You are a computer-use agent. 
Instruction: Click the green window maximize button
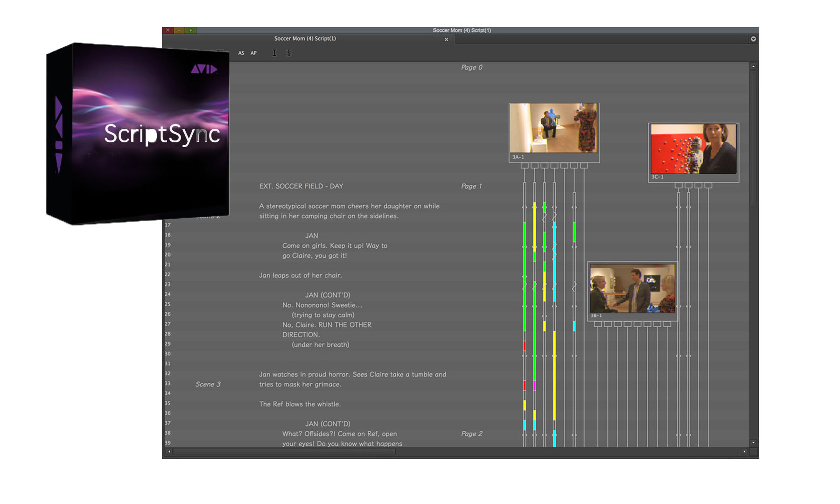(x=190, y=30)
